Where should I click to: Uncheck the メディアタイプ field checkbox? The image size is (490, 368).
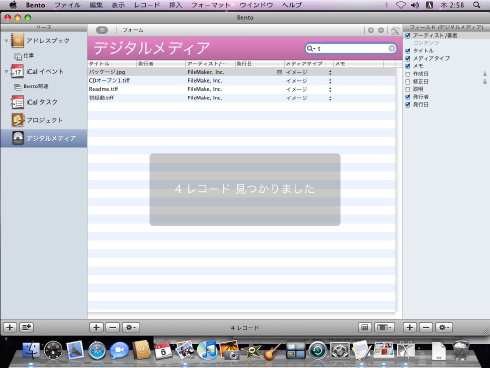407,58
